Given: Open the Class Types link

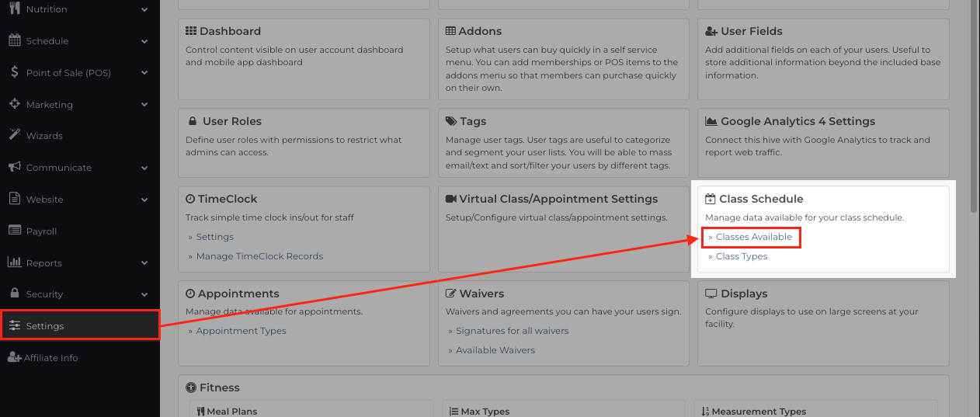Looking at the screenshot, I should (x=742, y=256).
